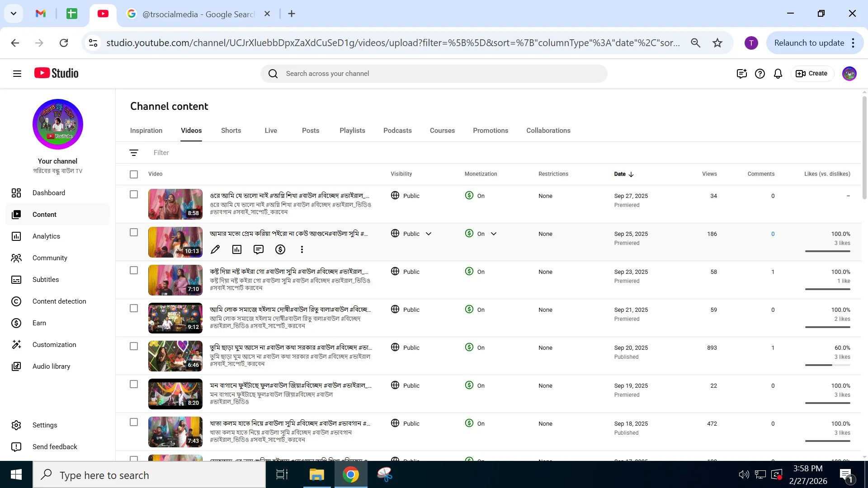868x488 pixels.
Task: Click the globe visibility icon for Sep 27 video
Action: 395,195
